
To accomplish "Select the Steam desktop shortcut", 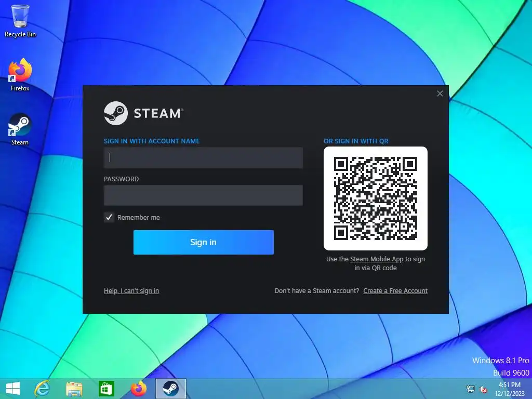I will pyautogui.click(x=20, y=129).
